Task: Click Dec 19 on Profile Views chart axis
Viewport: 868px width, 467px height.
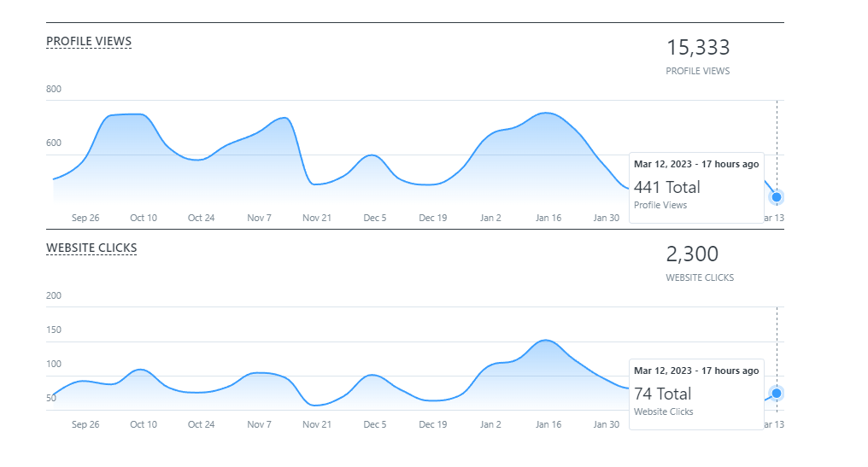Action: [x=433, y=218]
